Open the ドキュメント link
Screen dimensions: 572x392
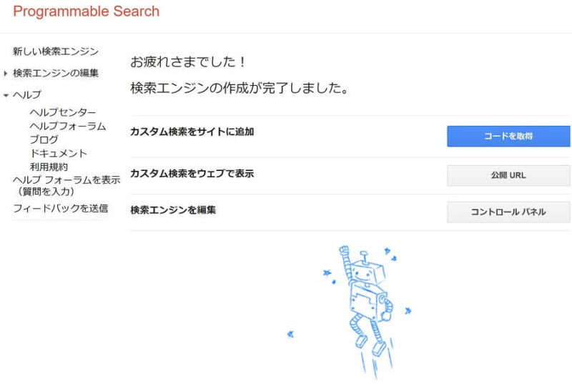point(58,153)
